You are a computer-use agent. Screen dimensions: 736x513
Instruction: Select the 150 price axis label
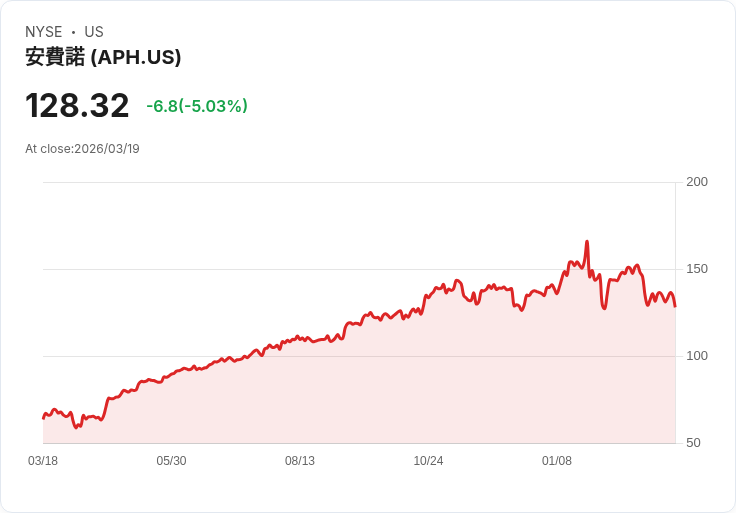pyautogui.click(x=697, y=269)
